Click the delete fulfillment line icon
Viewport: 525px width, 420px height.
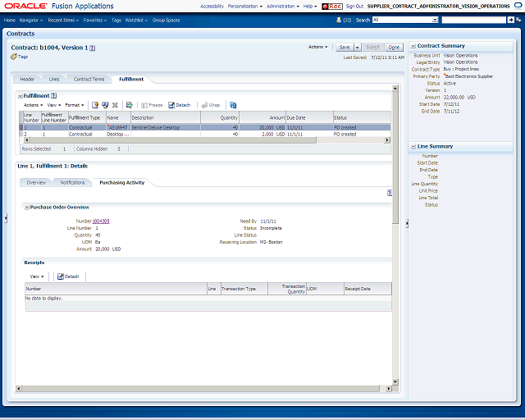pyautogui.click(x=115, y=105)
